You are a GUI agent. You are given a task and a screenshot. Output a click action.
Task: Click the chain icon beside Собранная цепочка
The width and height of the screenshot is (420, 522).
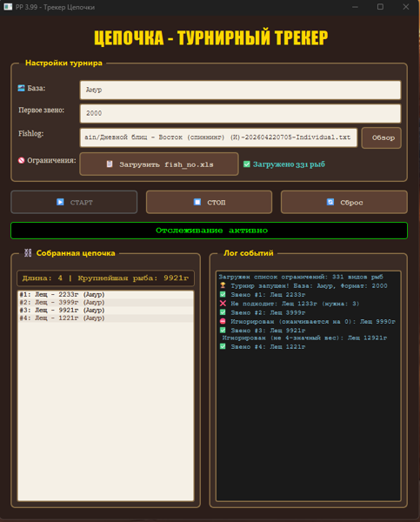pyautogui.click(x=28, y=253)
